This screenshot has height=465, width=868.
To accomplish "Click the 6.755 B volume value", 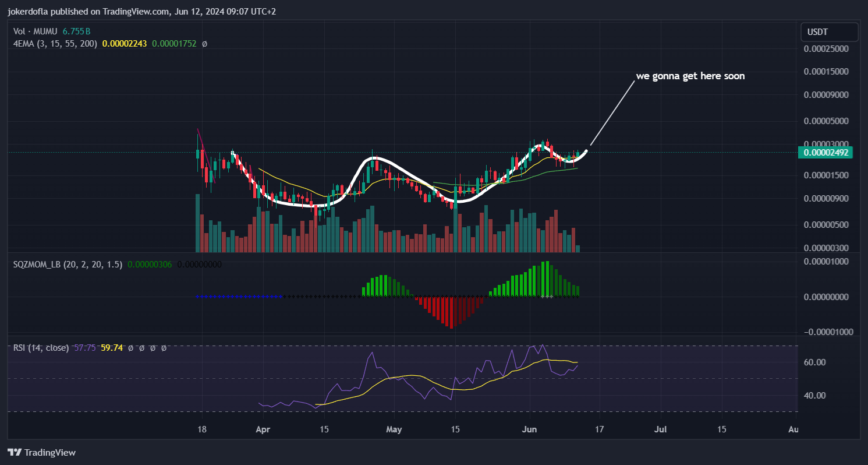I will coord(77,31).
